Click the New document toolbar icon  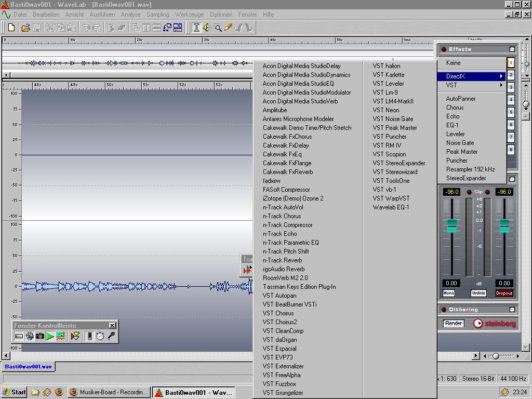tap(11, 28)
